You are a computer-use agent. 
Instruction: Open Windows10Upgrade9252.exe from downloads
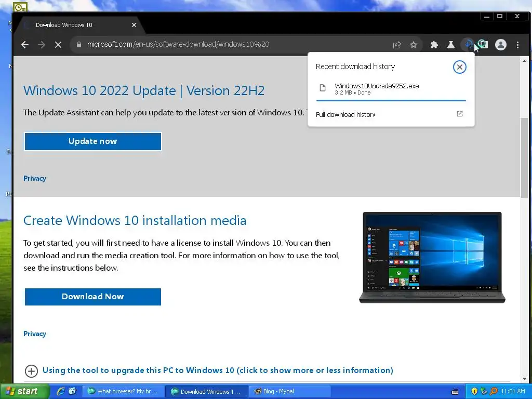[377, 86]
